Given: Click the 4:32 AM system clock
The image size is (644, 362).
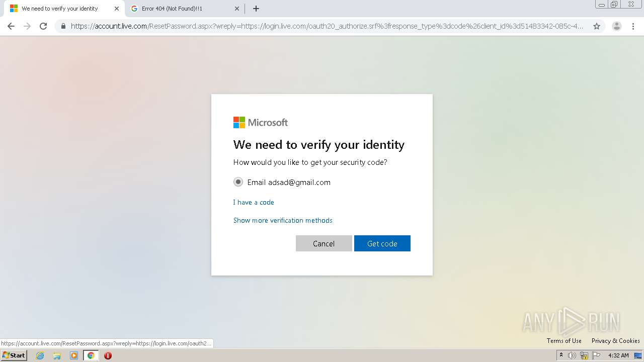Looking at the screenshot, I should tap(618, 355).
